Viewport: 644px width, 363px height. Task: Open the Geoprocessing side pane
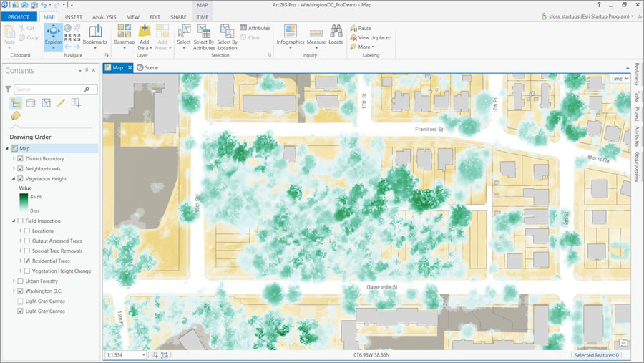point(637,167)
